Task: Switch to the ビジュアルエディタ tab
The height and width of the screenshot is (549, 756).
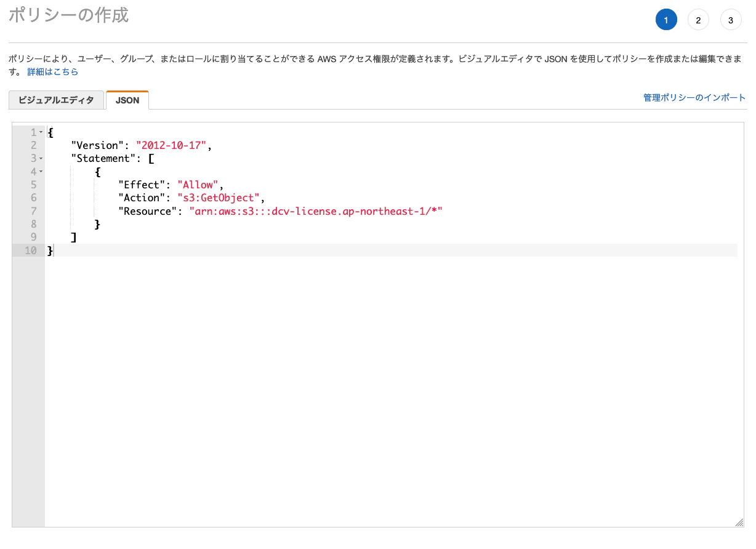Action: tap(57, 100)
